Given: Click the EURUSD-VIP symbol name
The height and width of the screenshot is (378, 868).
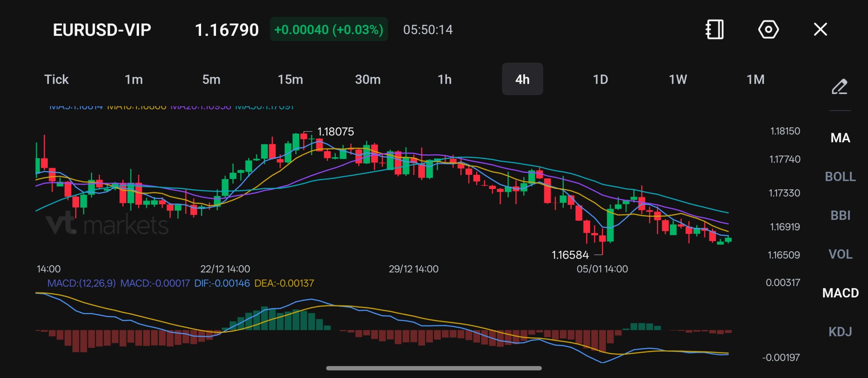Looking at the screenshot, I should pos(102,30).
